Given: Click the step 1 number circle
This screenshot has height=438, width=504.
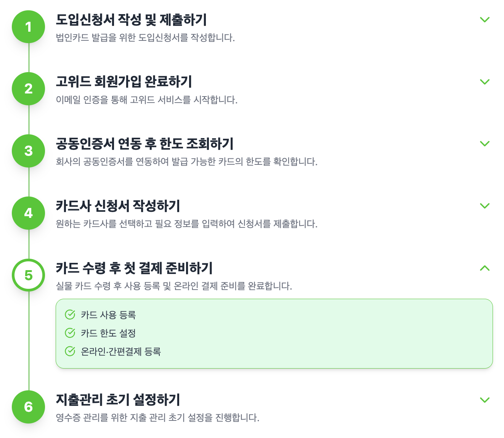Looking at the screenshot, I should coord(29,27).
